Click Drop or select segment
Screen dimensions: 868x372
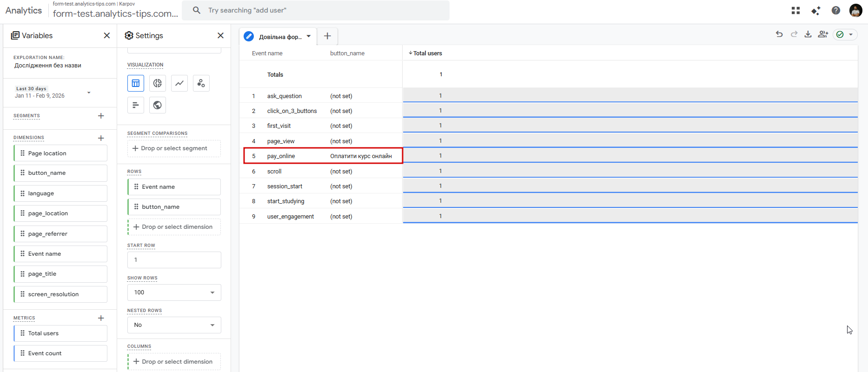click(x=174, y=148)
